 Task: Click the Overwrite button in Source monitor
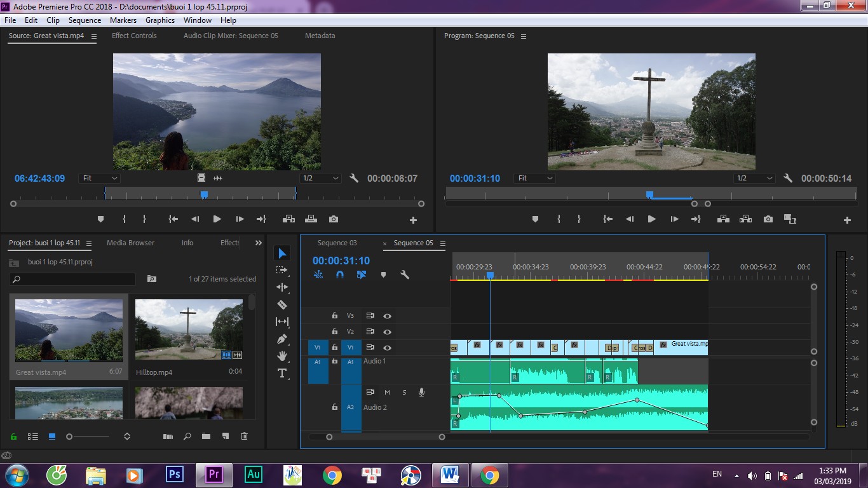pos(311,219)
